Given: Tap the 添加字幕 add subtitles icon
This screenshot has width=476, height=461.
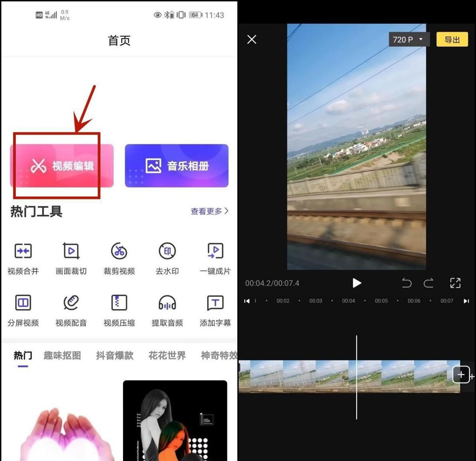Looking at the screenshot, I should (x=215, y=303).
